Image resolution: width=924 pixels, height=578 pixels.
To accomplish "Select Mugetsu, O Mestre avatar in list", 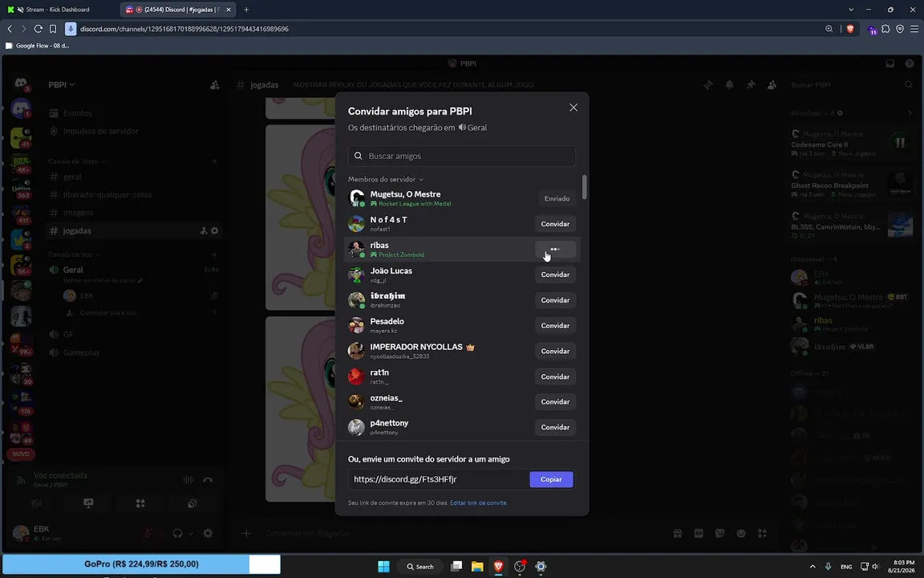I will click(x=356, y=198).
